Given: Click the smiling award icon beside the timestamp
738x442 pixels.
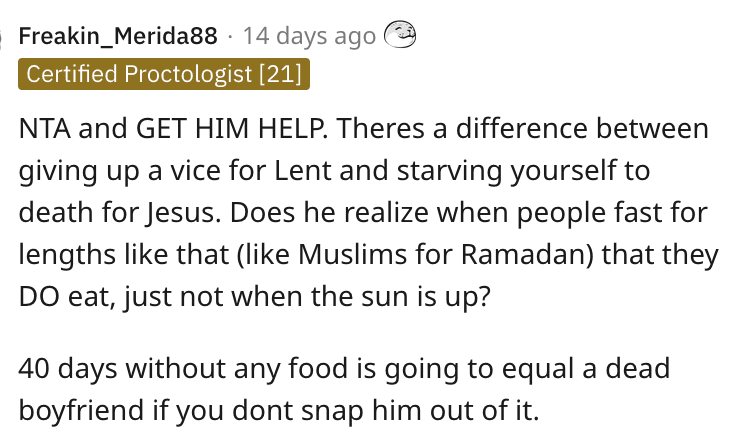Looking at the screenshot, I should (x=400, y=34).
